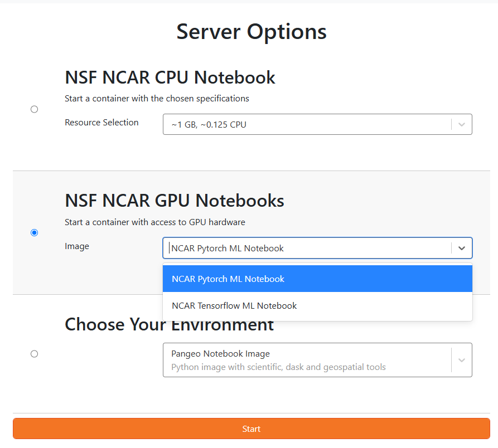This screenshot has width=498, height=448.
Task: Select the NSF NCAR CPU Notebook radio button
Action: click(x=35, y=109)
